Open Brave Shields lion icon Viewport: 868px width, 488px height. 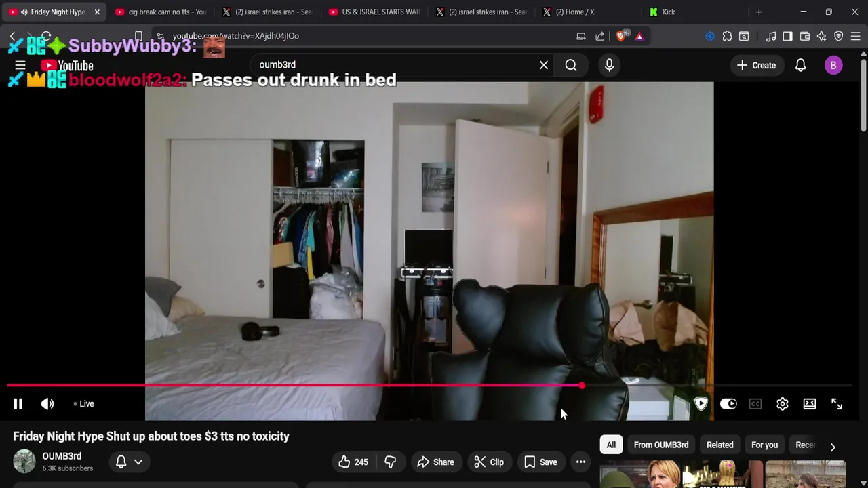(x=621, y=36)
